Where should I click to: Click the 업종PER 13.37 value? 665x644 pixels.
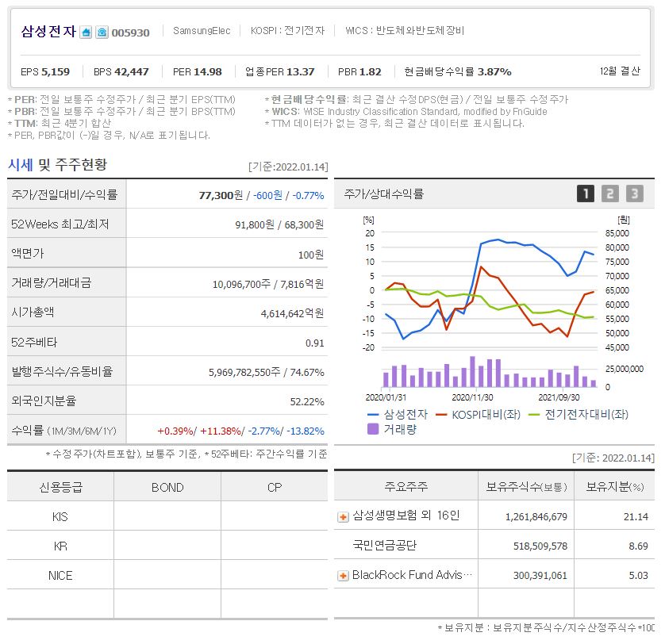click(x=280, y=71)
